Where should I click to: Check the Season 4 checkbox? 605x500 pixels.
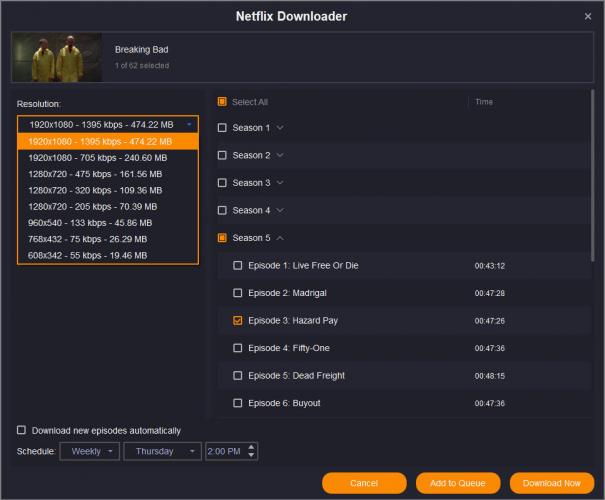[x=222, y=210]
